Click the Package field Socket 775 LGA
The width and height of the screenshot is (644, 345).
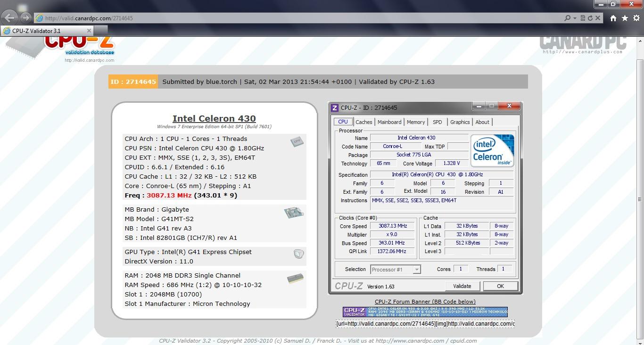click(419, 155)
